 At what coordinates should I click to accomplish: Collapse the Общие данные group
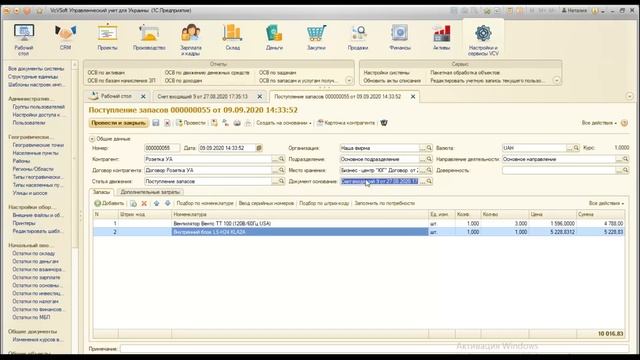click(92, 139)
